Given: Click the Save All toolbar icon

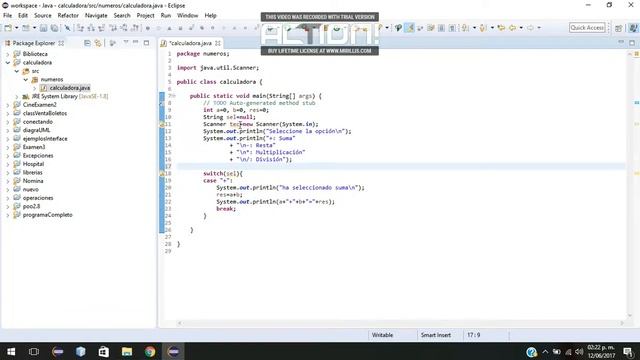Looking at the screenshot, I should (54, 28).
